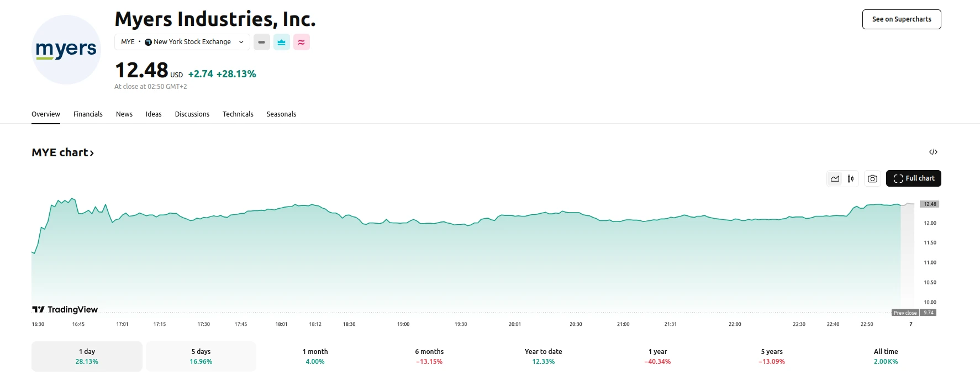Open the Technicals tab

pos(238,114)
